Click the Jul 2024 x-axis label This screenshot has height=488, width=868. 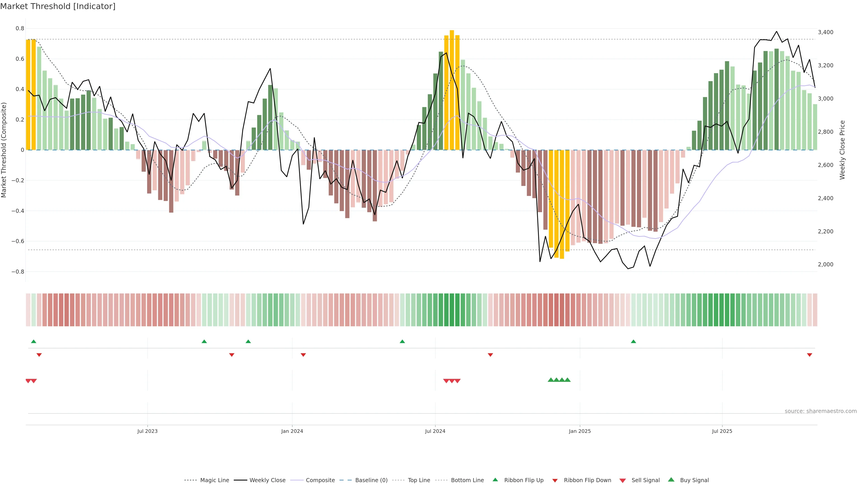tap(435, 431)
